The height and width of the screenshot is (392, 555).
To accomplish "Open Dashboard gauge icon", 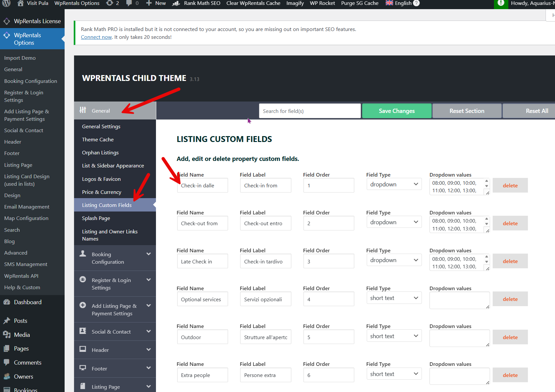I will 7,302.
